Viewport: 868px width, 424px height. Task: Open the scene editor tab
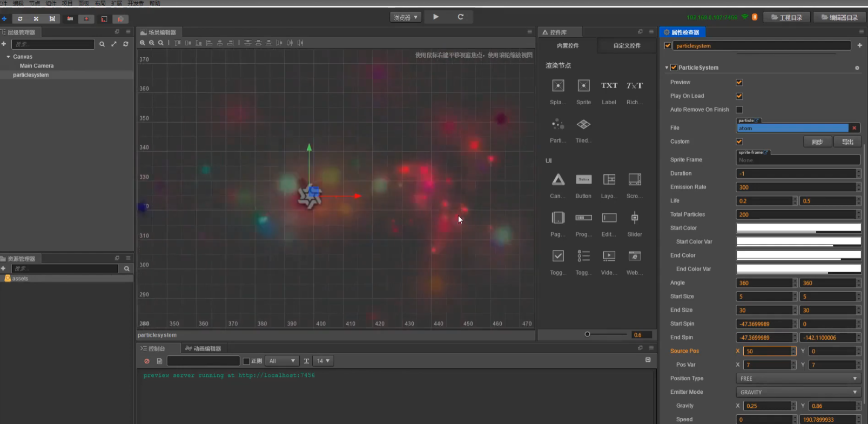click(159, 32)
